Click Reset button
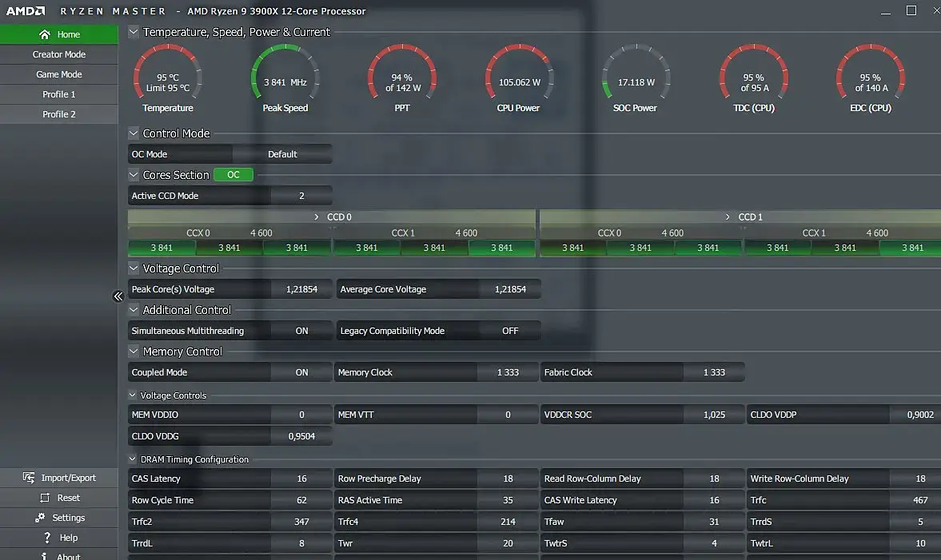The height and width of the screenshot is (560, 941). click(x=59, y=498)
